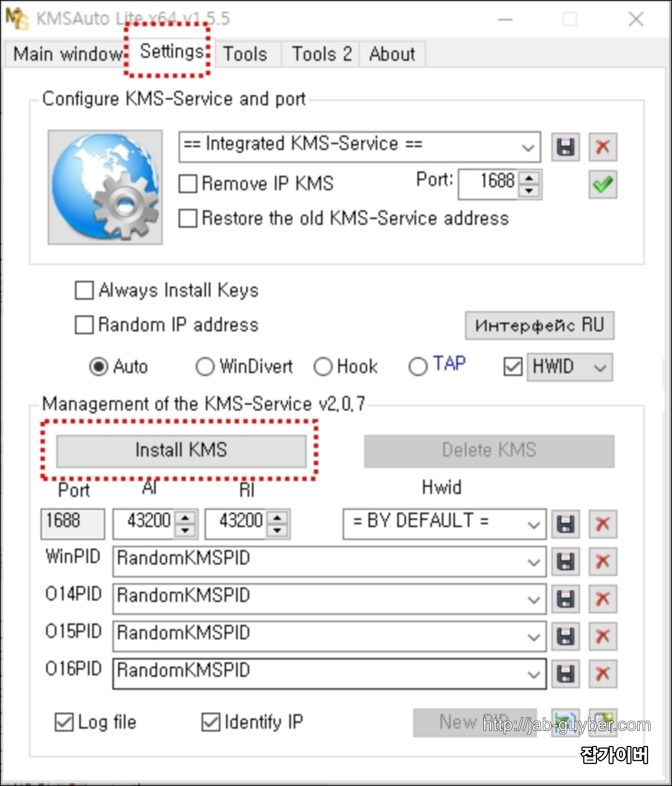Save the O16PID value
672x786 pixels.
coord(565,674)
